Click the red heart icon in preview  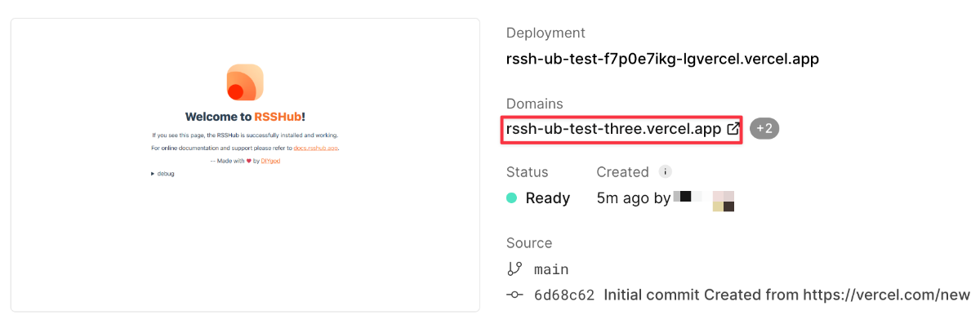click(248, 161)
